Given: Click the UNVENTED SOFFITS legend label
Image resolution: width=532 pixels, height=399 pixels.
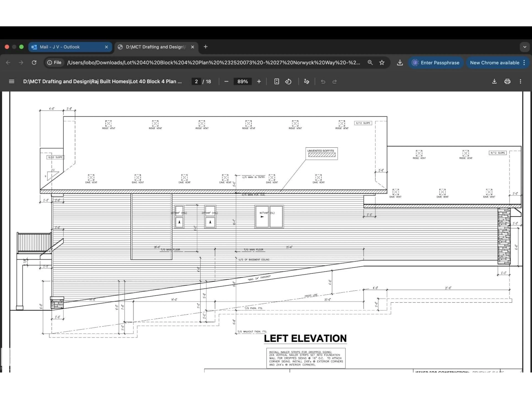Looking at the screenshot, I should pyautogui.click(x=321, y=151).
